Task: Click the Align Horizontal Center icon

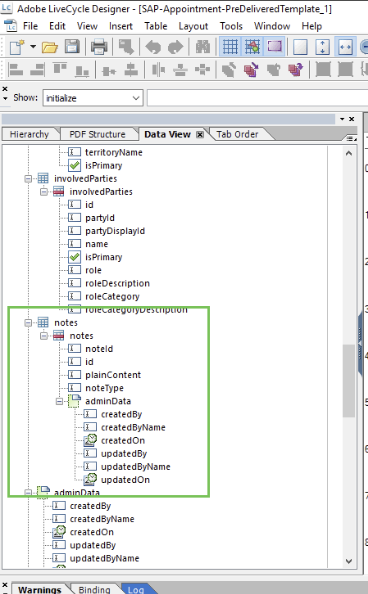Action: (x=109, y=70)
